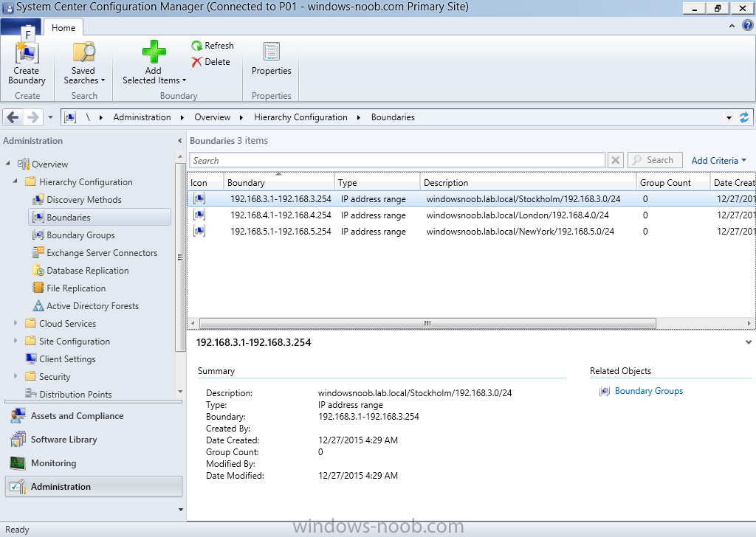The image size is (756, 537).
Task: Collapse the Hierarchy Configuration tree node
Action: click(x=15, y=181)
